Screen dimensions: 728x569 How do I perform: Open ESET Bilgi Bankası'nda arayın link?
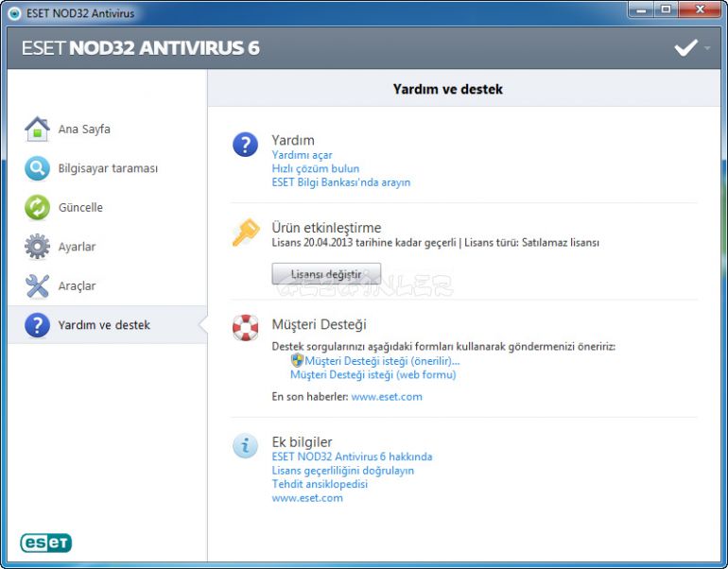pyautogui.click(x=340, y=182)
